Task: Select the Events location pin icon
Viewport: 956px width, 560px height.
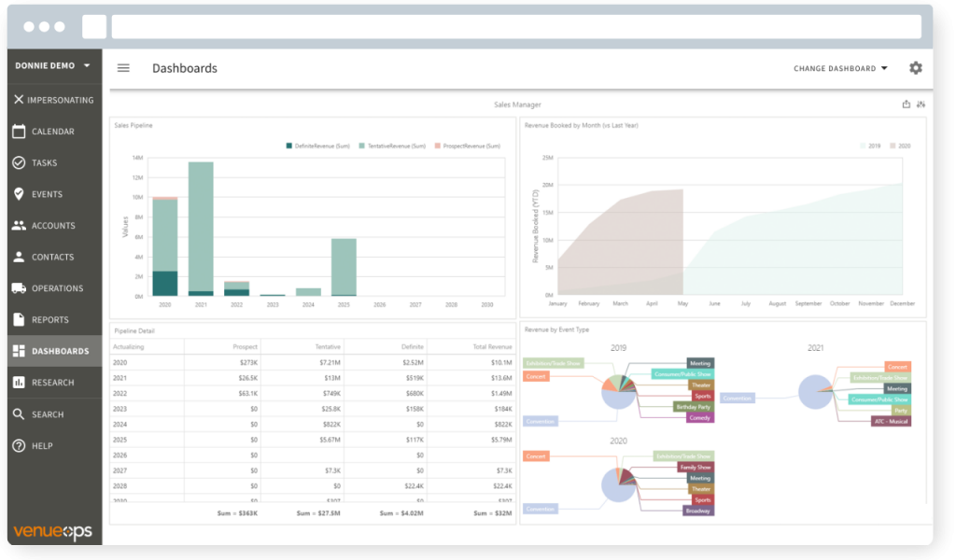Action: click(19, 194)
